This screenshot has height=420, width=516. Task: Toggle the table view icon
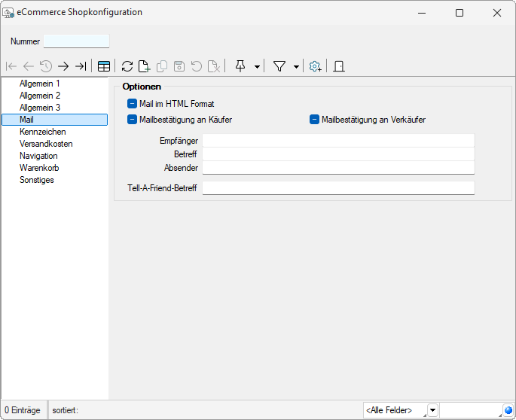pyautogui.click(x=104, y=66)
